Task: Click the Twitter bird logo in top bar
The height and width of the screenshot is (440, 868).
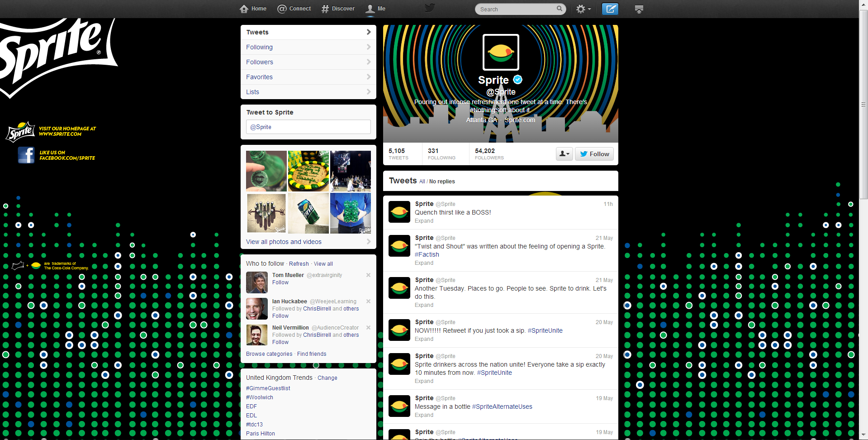Action: tap(430, 8)
